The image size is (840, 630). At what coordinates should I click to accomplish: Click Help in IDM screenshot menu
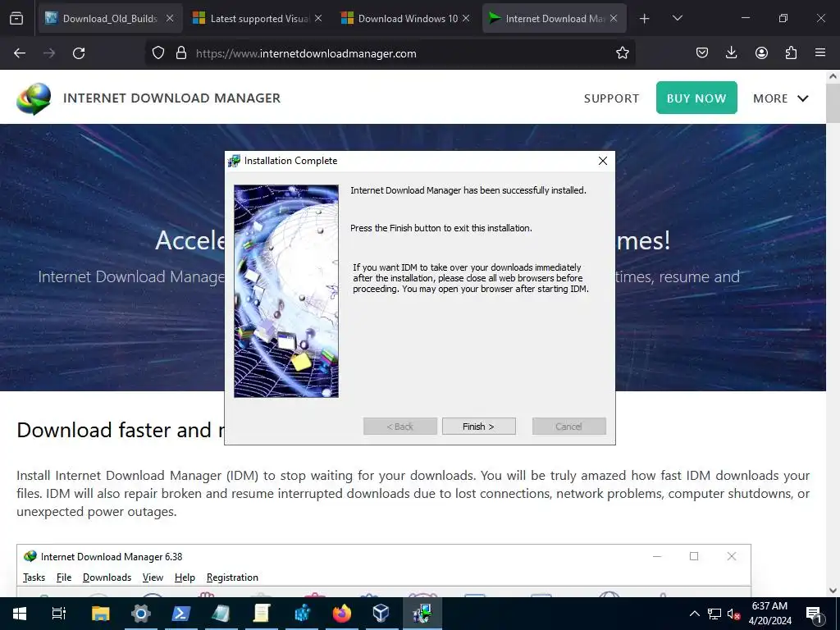pyautogui.click(x=185, y=577)
